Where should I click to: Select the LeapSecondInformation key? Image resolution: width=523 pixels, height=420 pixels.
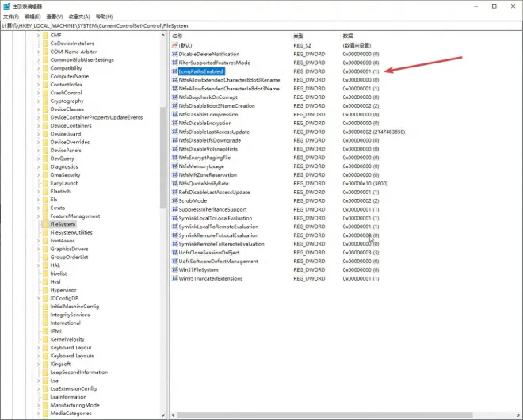click(x=79, y=372)
